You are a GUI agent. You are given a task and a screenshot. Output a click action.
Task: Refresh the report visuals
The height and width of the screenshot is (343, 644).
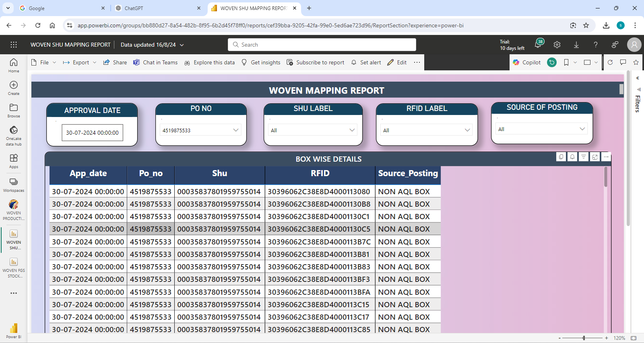pyautogui.click(x=610, y=62)
